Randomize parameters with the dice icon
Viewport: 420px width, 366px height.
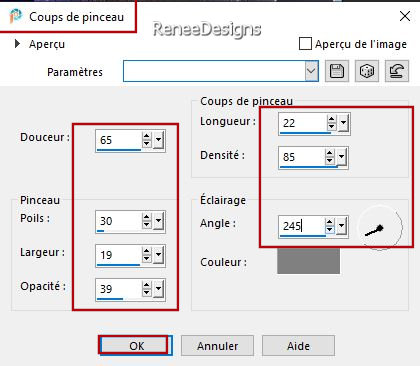pos(367,71)
